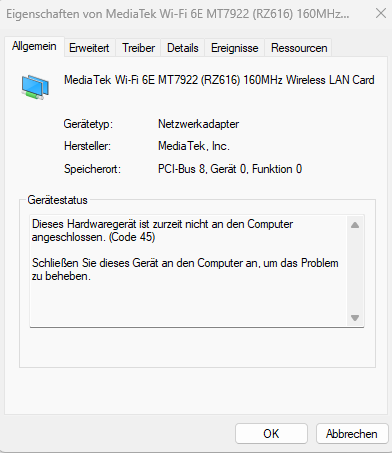Click the scroll-down arrow in Gerätestatus
The width and height of the screenshot is (392, 453).
355,318
